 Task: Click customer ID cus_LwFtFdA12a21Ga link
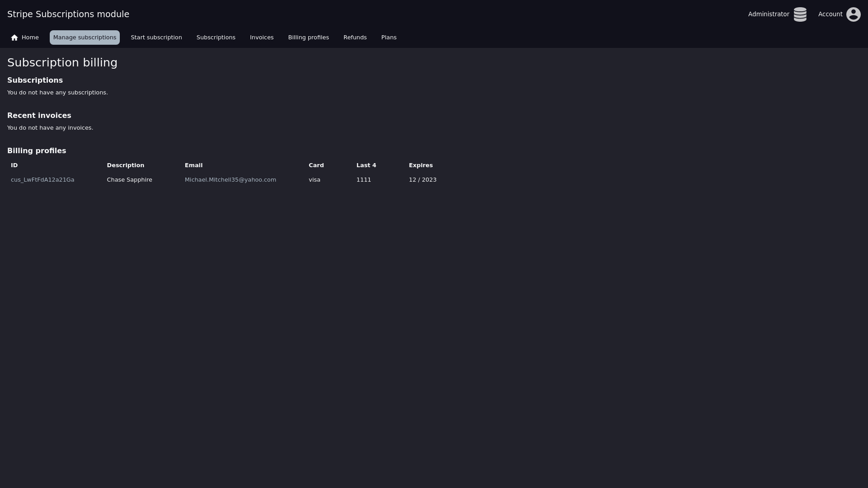click(42, 180)
